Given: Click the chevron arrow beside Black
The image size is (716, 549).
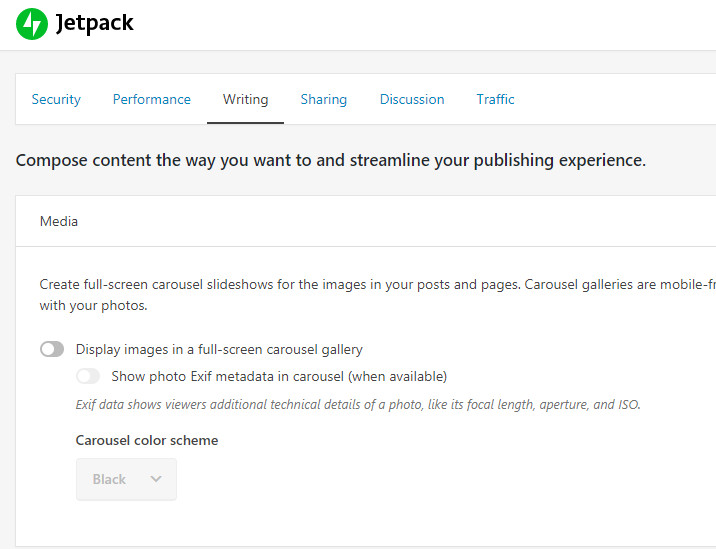Looking at the screenshot, I should (x=156, y=479).
